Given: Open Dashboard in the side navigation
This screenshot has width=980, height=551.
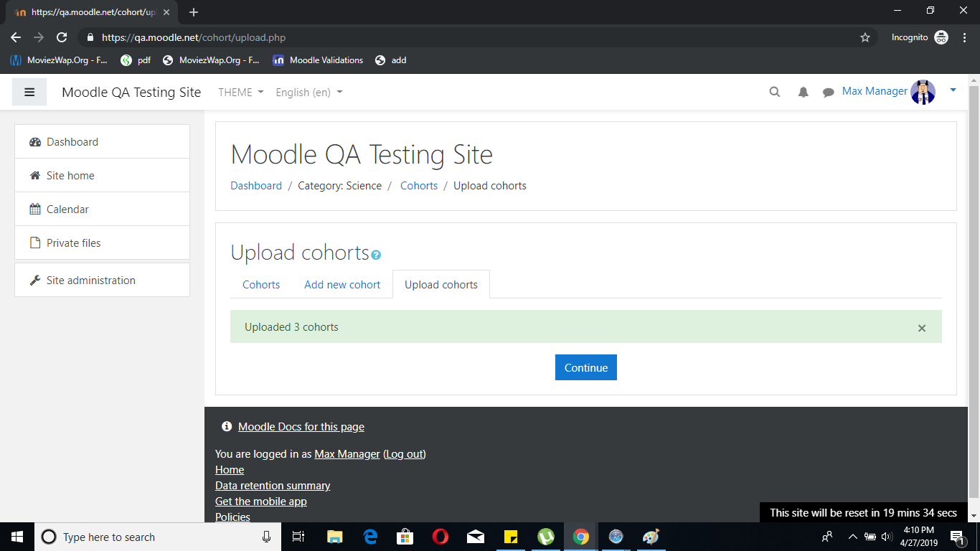Looking at the screenshot, I should (102, 141).
